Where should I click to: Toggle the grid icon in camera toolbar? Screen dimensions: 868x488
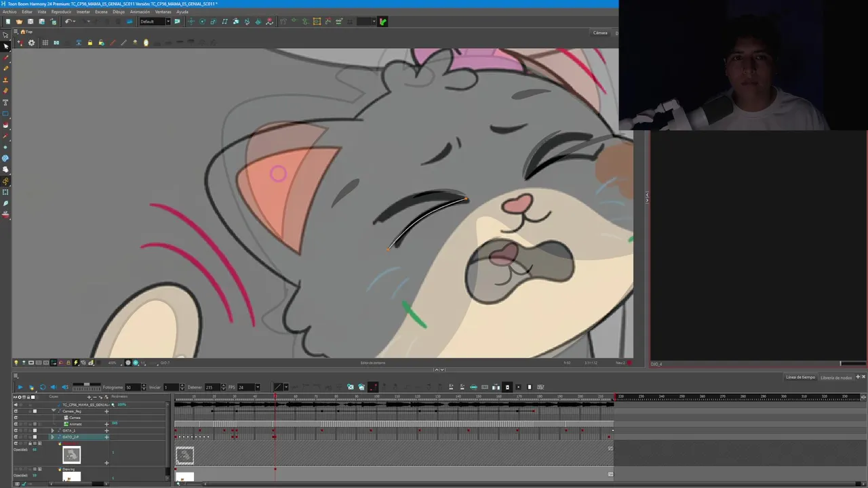coord(45,43)
